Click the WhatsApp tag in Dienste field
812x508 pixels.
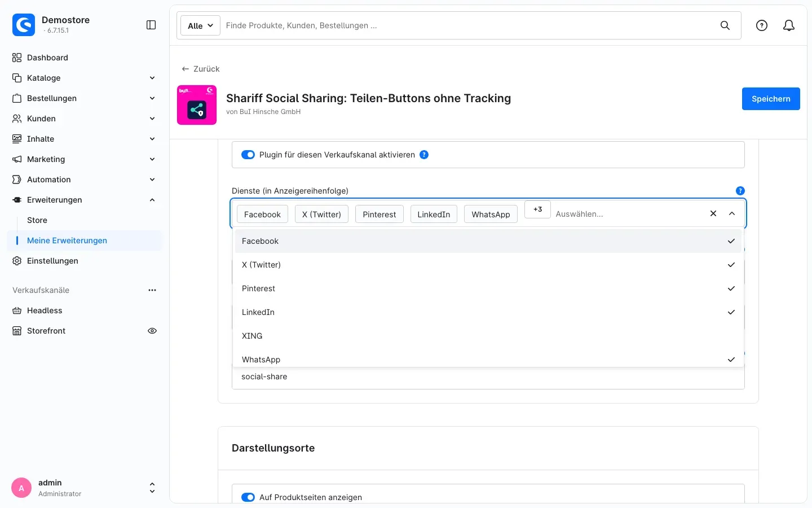(x=491, y=214)
